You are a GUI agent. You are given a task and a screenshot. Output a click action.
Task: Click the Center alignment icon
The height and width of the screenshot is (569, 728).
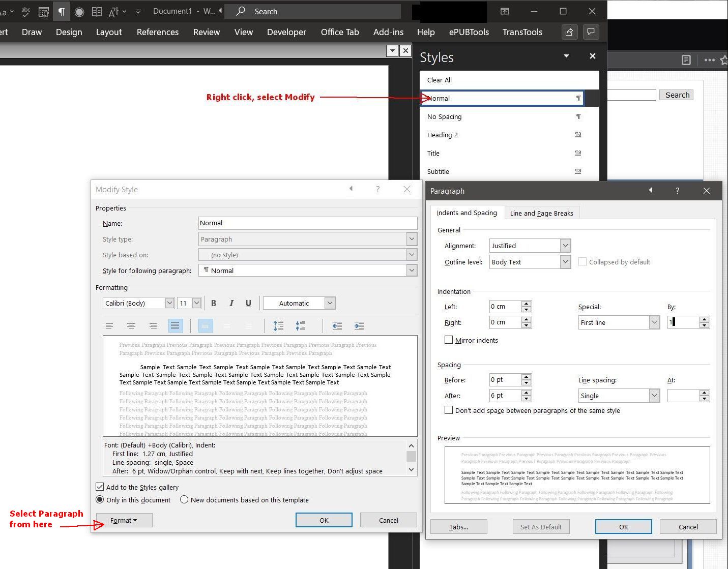(x=131, y=326)
